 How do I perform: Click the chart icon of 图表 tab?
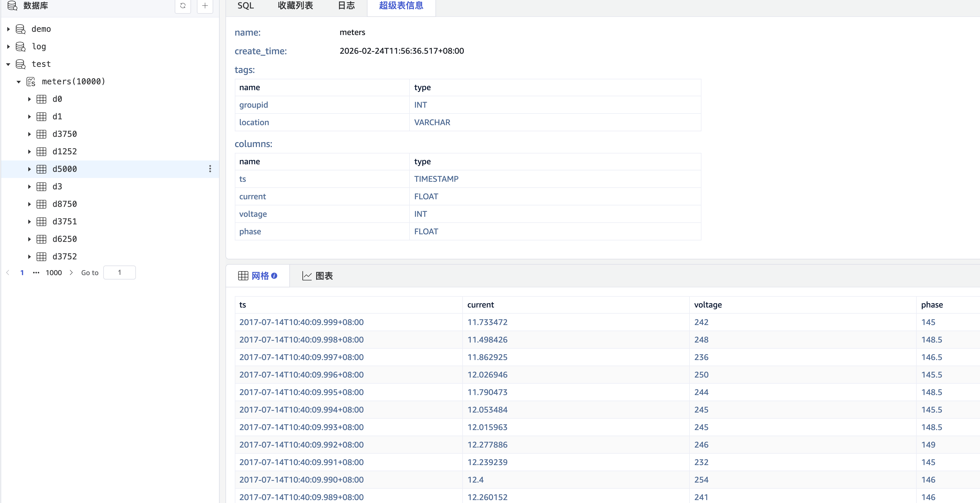click(307, 276)
